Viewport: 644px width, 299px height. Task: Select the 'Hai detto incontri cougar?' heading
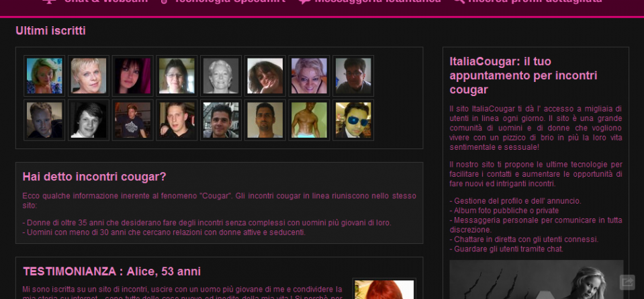coord(94,177)
